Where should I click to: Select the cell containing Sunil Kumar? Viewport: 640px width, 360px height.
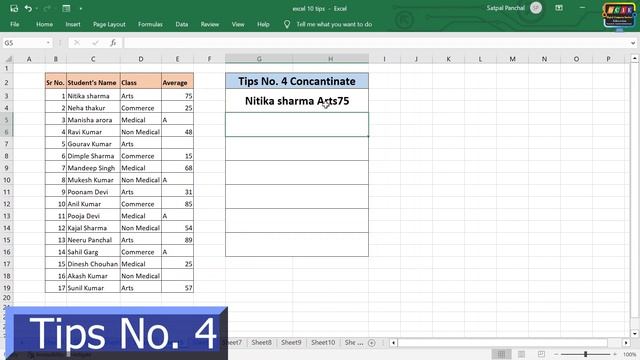point(93,288)
